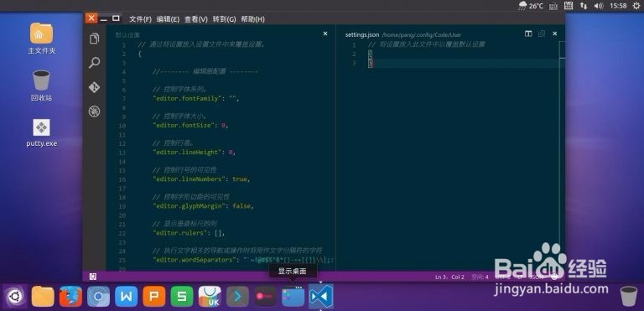
Task: Split the settings.json editor
Action: coord(528,34)
